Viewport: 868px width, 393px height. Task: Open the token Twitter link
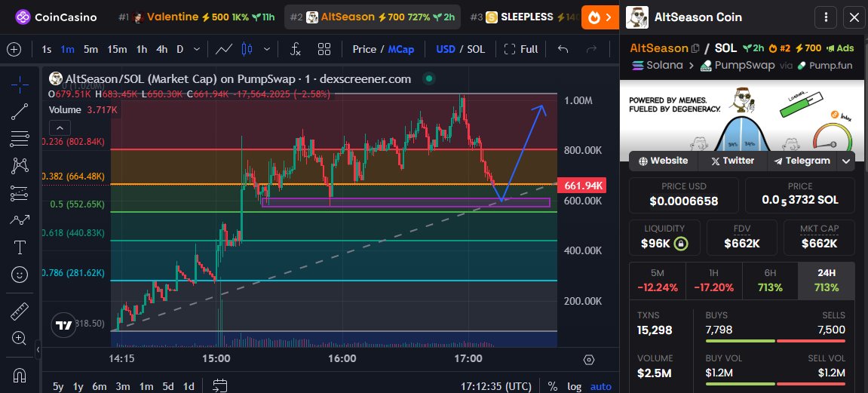point(732,161)
